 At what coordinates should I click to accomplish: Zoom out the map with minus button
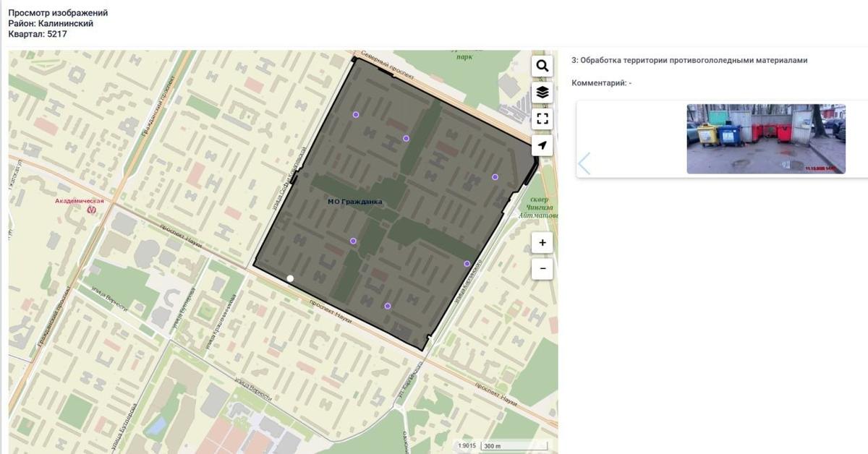542,269
